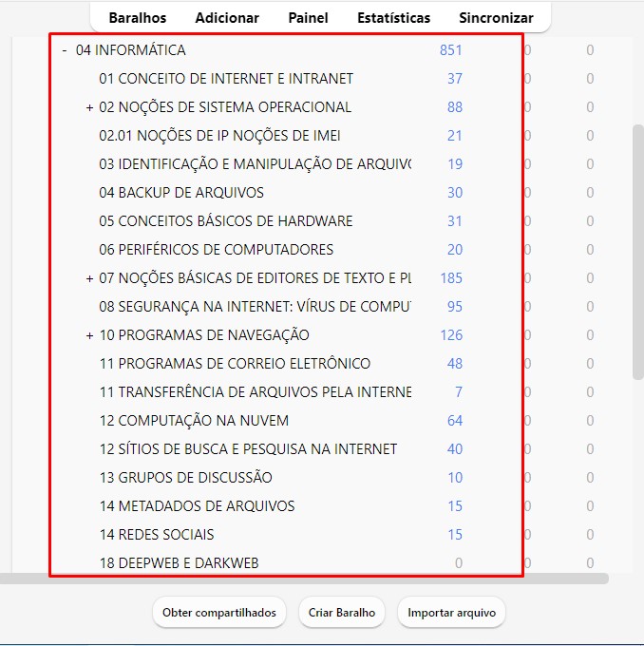This screenshot has width=644, height=646.
Task: Switch to the Painel tab
Action: [x=308, y=18]
